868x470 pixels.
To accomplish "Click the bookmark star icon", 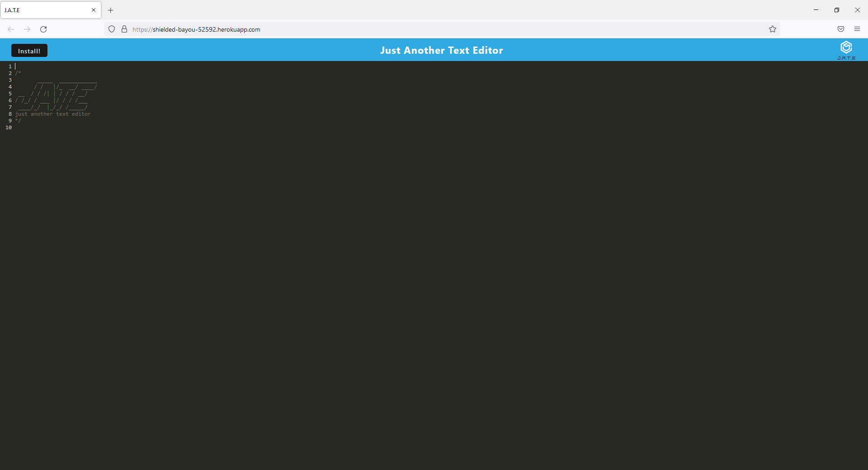I will tap(773, 29).
